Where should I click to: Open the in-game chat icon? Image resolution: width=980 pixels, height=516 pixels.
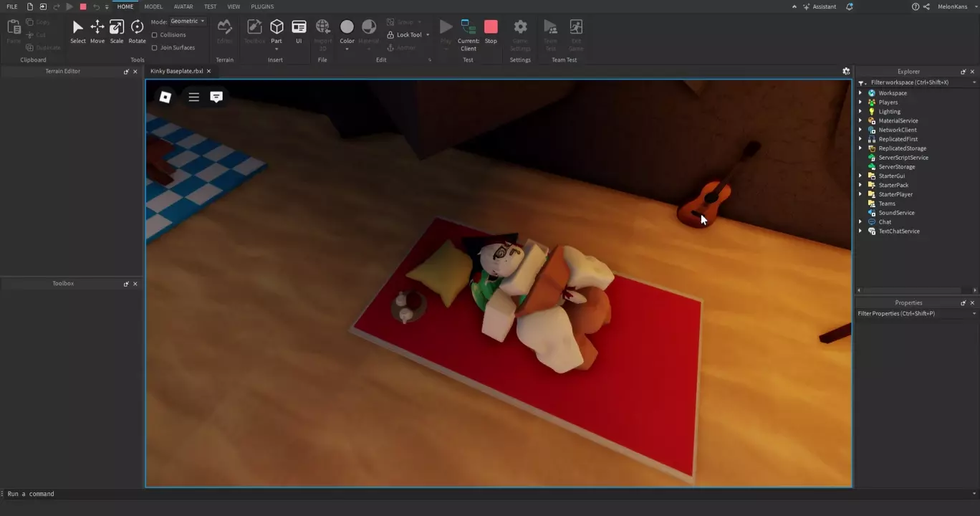click(x=216, y=97)
